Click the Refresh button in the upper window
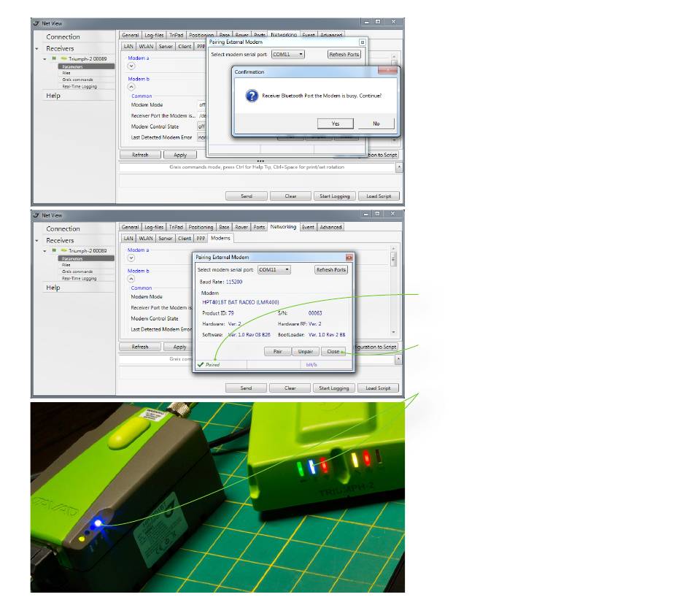The width and height of the screenshot is (693, 616). click(x=140, y=155)
